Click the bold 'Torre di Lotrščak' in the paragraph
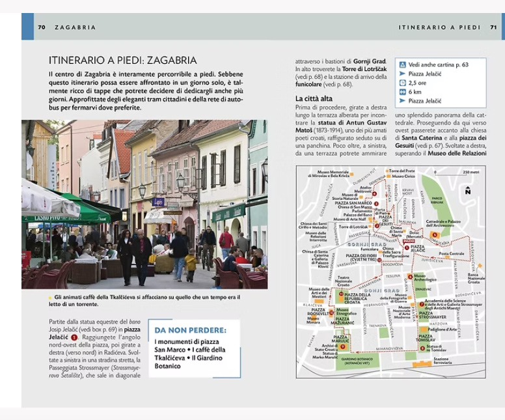505x420 pixels. tap(364, 69)
